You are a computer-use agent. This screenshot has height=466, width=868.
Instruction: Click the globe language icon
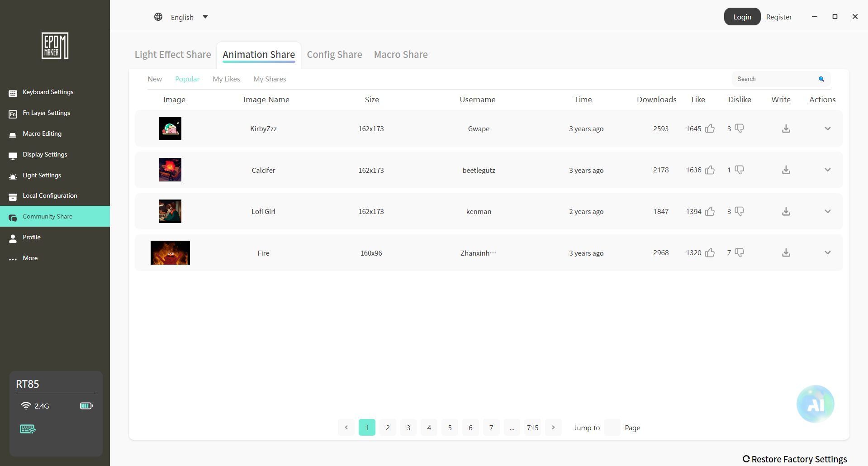158,17
